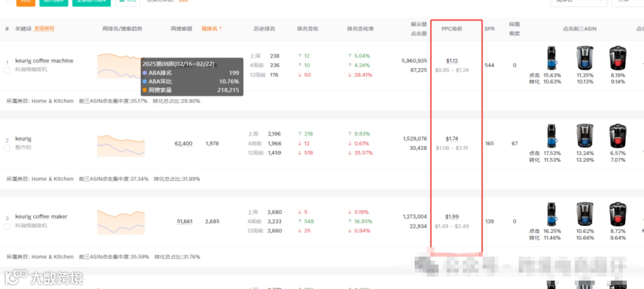
Task: Click the trend chart beside 51,661
Action: click(121, 222)
